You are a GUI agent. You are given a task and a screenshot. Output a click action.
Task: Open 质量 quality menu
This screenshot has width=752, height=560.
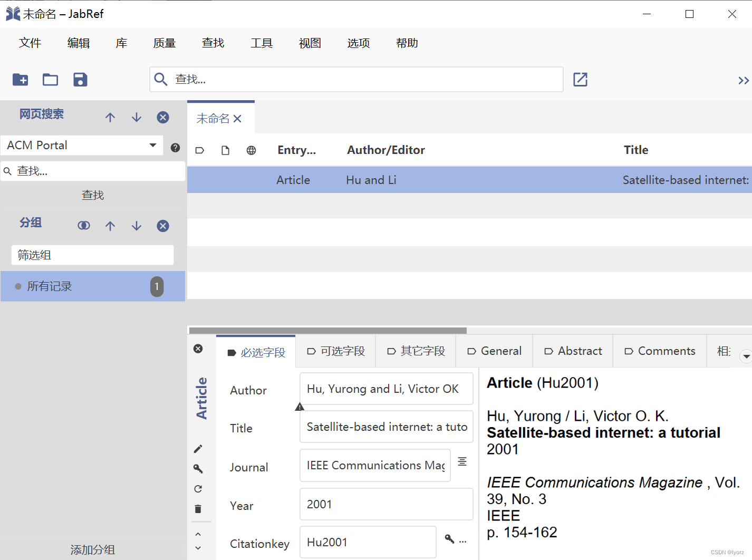pos(165,43)
